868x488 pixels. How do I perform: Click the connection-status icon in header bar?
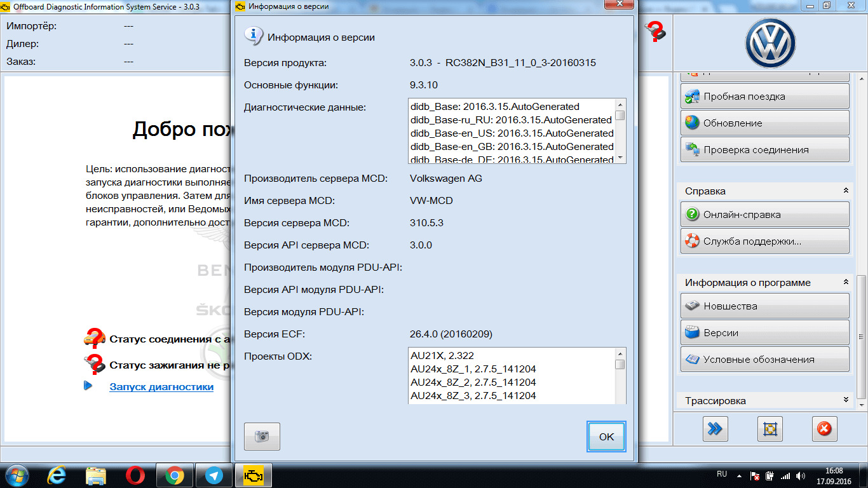point(655,32)
